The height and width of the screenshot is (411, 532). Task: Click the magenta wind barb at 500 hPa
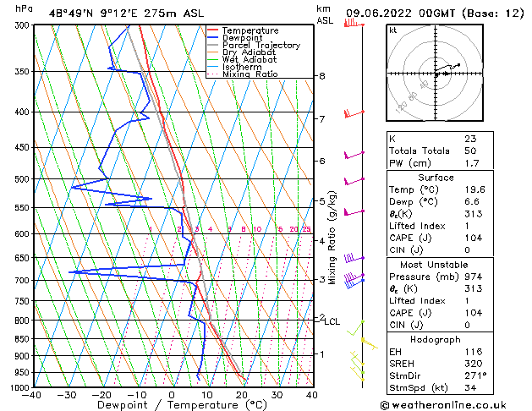pos(354,182)
